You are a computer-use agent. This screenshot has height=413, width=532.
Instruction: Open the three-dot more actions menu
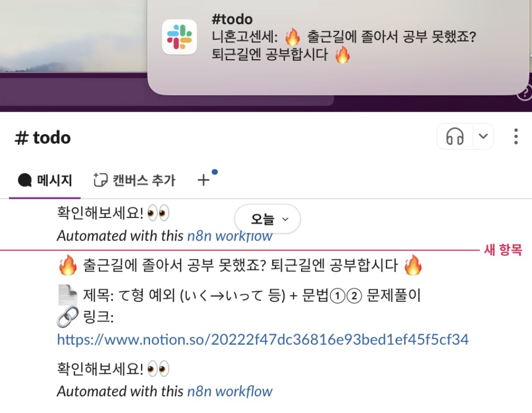(x=516, y=137)
